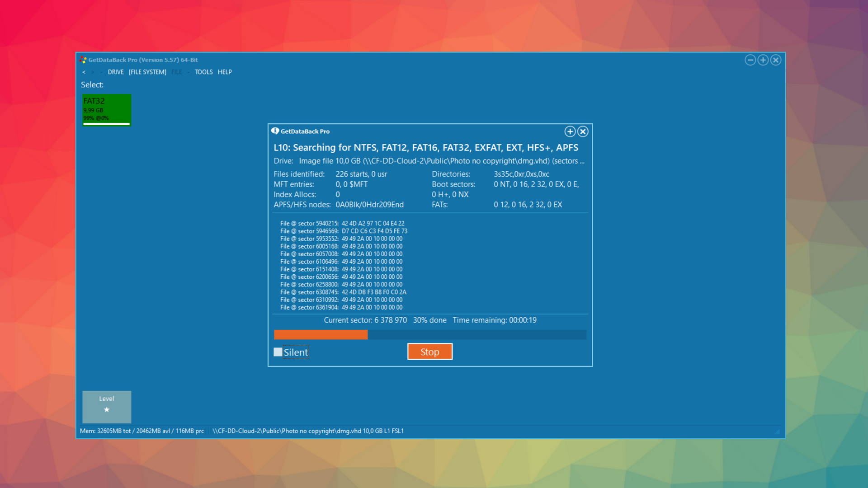
Task: Select log row for sector 6258800
Action: [341, 285]
